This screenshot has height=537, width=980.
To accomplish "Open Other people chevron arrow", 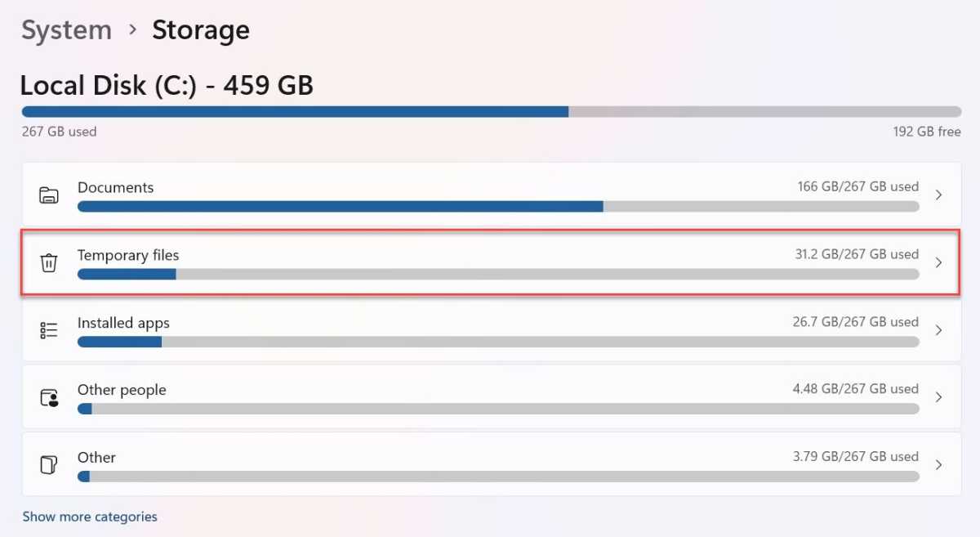I will click(x=938, y=397).
